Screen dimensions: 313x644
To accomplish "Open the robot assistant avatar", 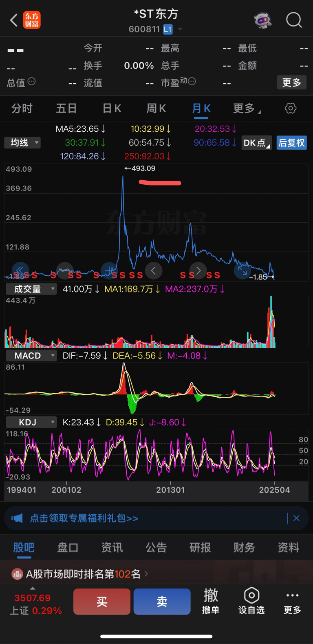I will click(x=263, y=20).
